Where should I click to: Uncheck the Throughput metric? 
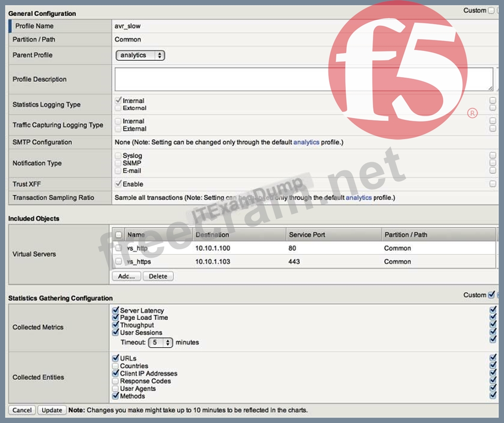tap(116, 325)
